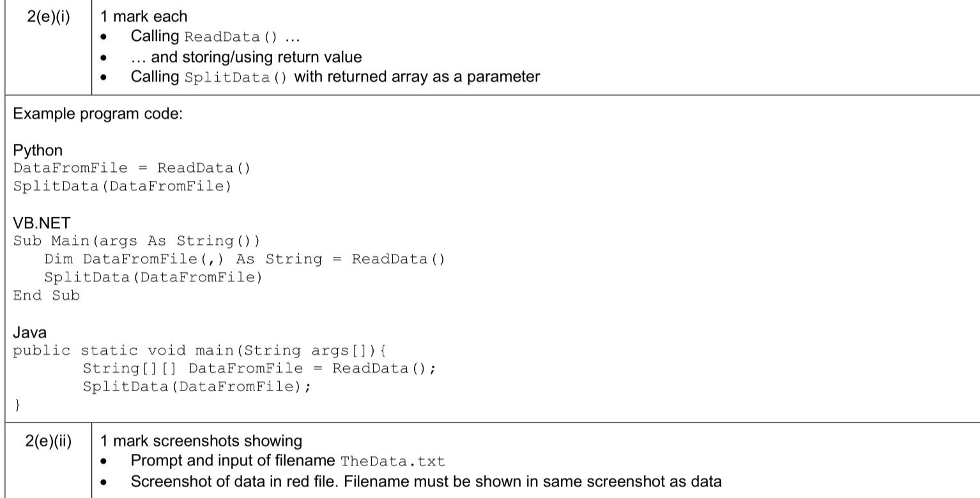
Task: Click the Python line "DataFromFile = ReadData()"
Action: pyautogui.click(x=132, y=168)
